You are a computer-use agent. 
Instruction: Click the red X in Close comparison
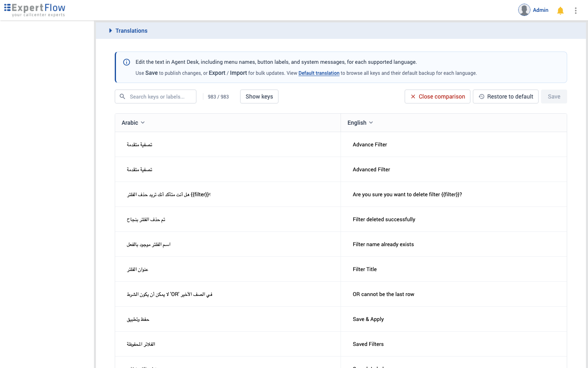[413, 96]
